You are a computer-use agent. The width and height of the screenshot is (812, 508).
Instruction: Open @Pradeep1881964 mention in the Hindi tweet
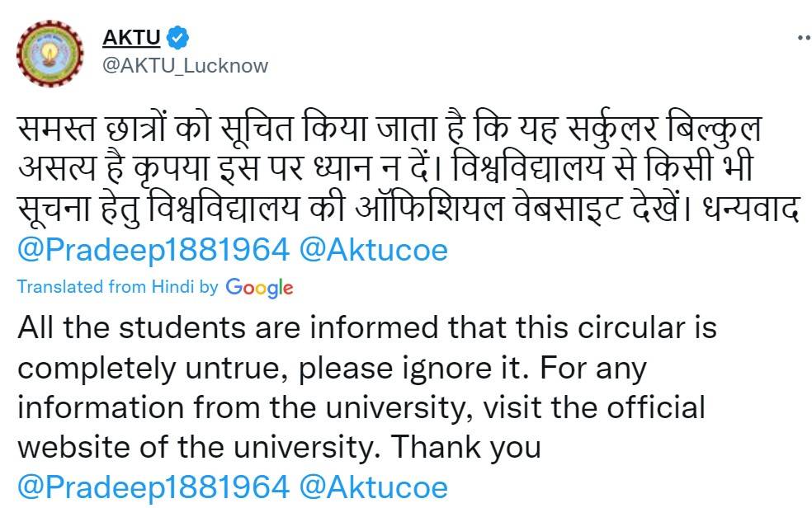coord(152,251)
